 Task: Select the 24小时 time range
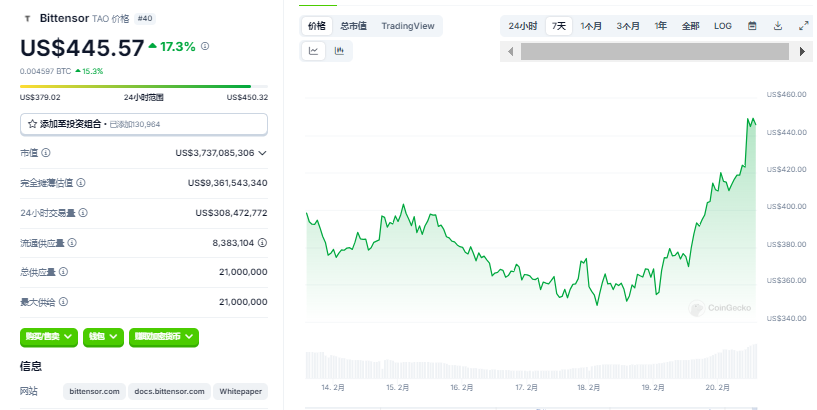point(521,26)
